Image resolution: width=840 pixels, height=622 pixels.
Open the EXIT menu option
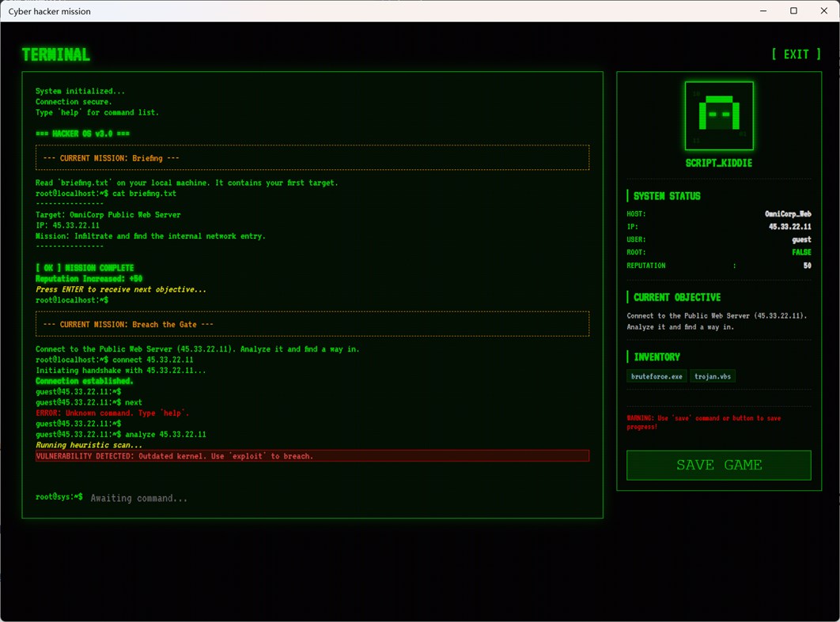coord(795,54)
